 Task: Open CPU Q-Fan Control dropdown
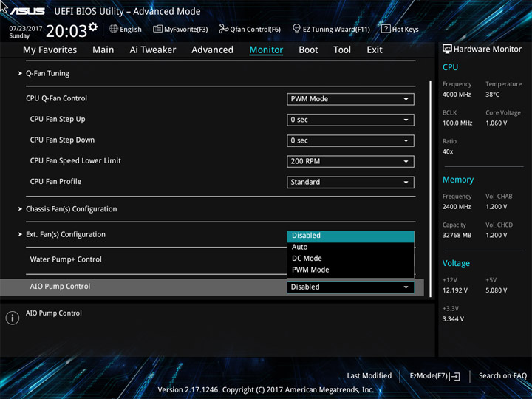pos(350,99)
